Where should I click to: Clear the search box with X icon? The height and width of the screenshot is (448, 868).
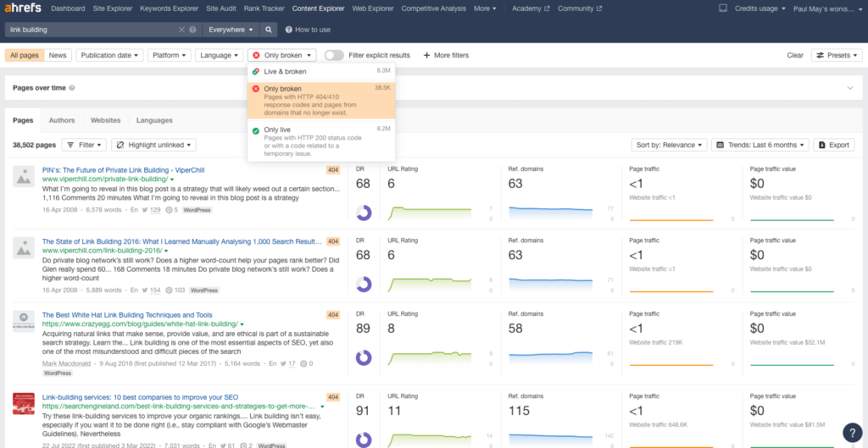point(182,30)
